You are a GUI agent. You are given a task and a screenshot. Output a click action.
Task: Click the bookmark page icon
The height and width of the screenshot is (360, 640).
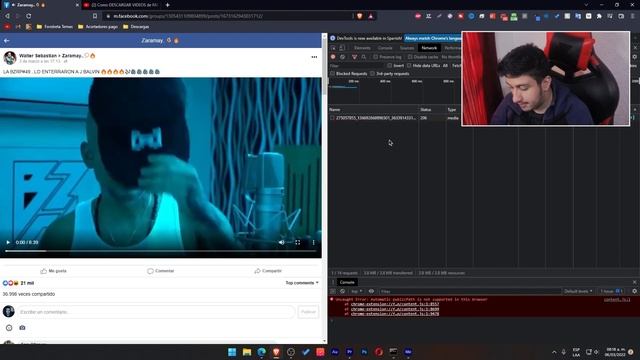pos(95,16)
